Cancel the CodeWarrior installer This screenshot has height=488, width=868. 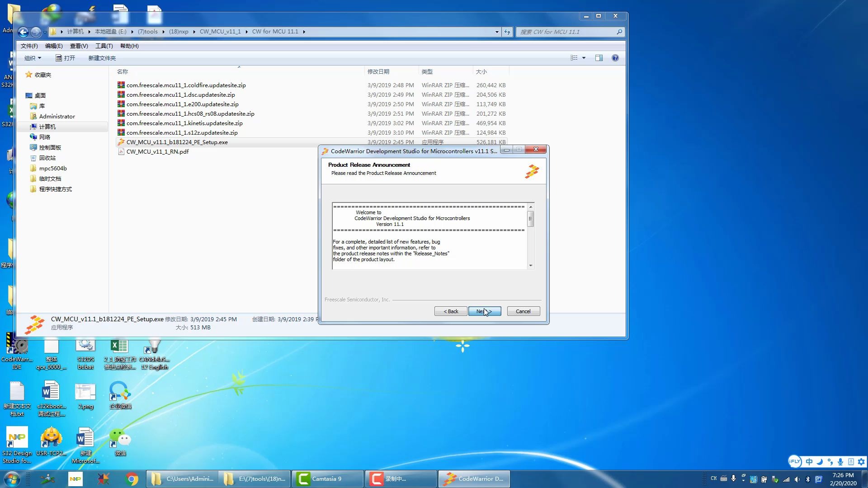point(523,311)
